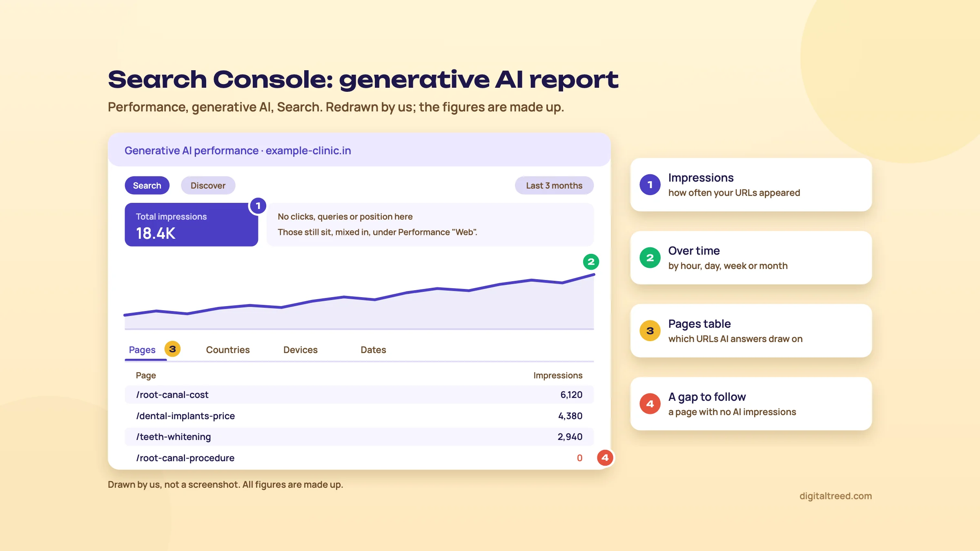Select the Search pill button
This screenshot has height=551, width=980.
pos(147,185)
